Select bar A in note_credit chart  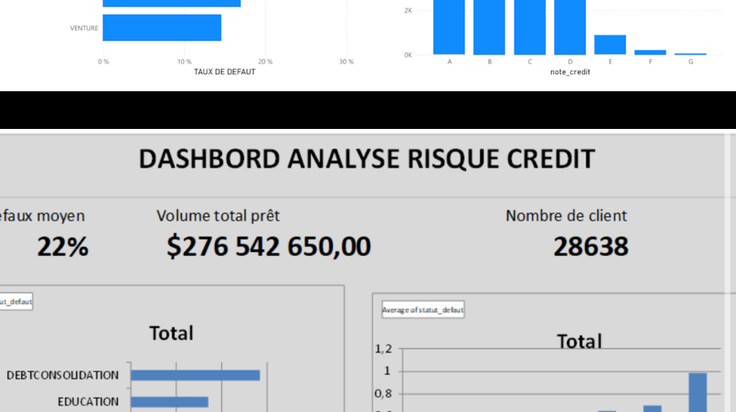coord(449,27)
